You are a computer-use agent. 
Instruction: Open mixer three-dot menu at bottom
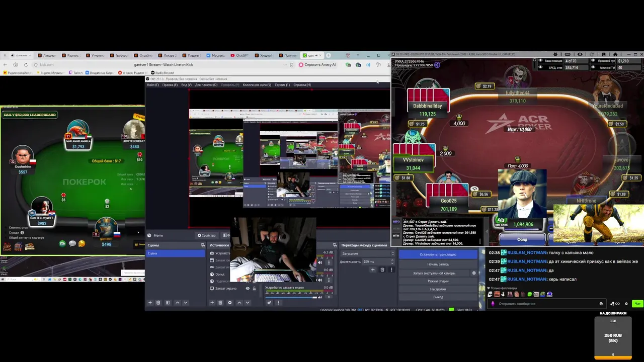tap(278, 303)
